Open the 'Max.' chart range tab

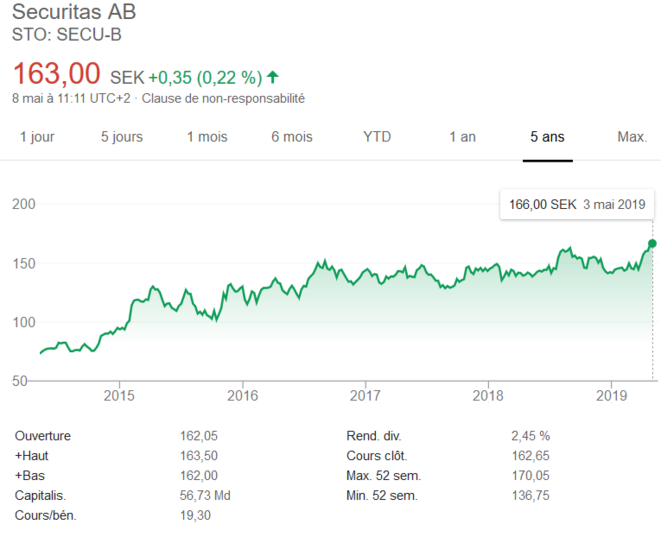click(632, 137)
